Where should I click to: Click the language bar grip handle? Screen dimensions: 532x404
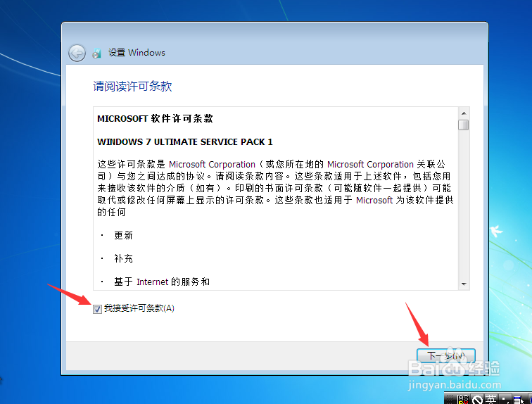click(450, 399)
